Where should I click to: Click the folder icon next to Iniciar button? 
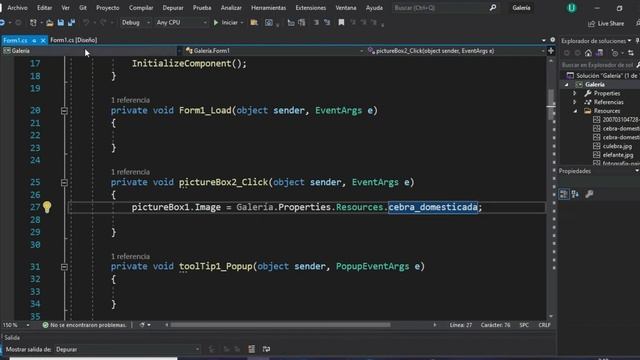254,23
